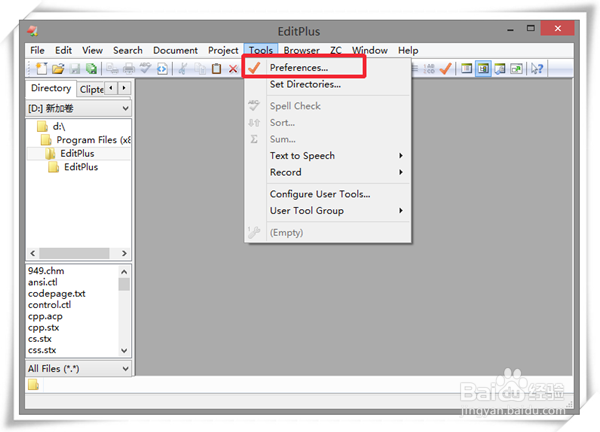Click the Copy toolbar icon
This screenshot has height=432, width=600.
200,69
